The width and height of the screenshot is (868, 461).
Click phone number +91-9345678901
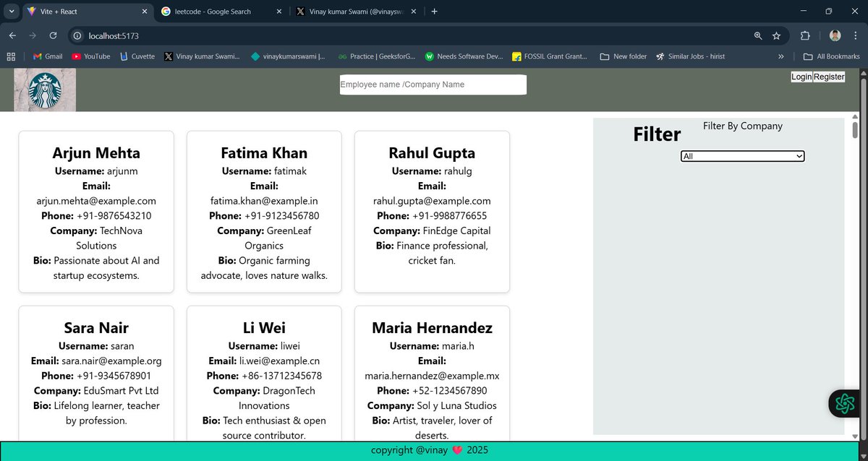(114, 376)
